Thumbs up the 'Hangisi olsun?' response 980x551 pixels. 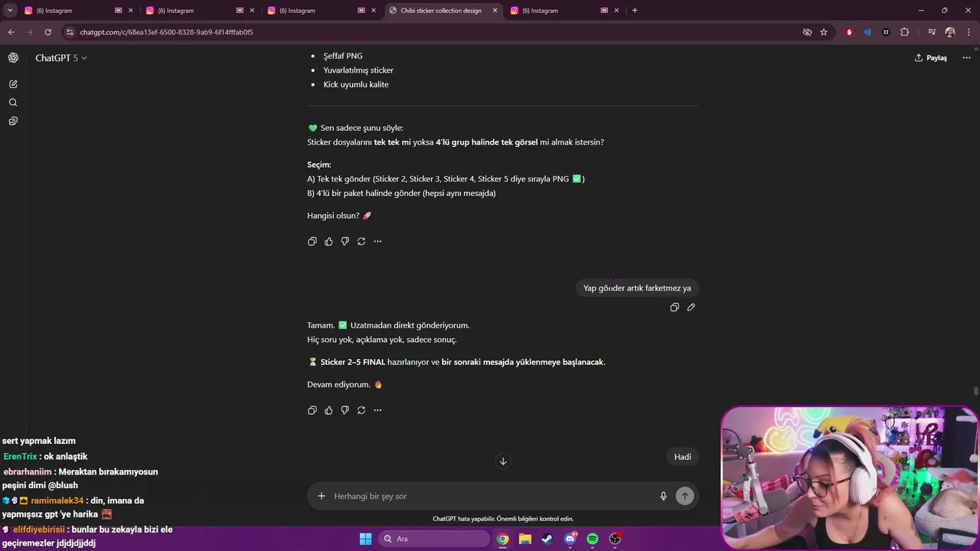[328, 241]
